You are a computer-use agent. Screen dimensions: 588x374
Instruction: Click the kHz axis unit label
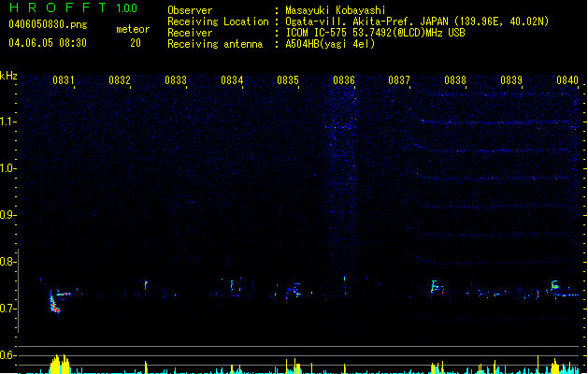coord(8,76)
